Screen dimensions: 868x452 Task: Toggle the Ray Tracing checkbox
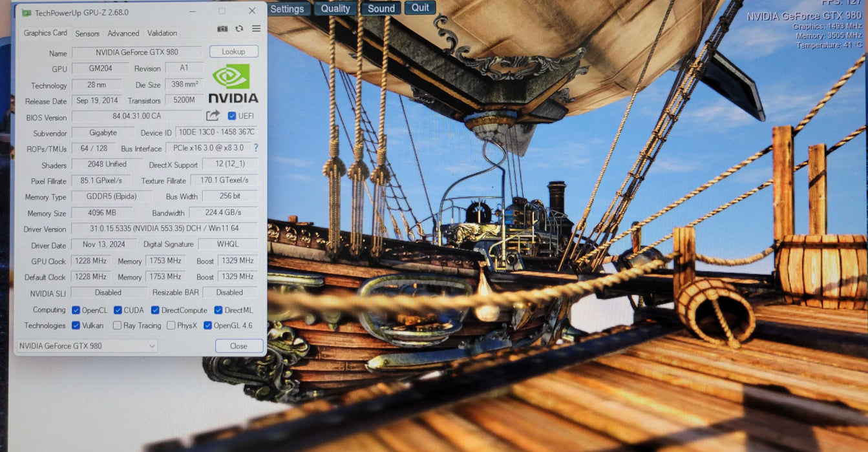click(117, 325)
